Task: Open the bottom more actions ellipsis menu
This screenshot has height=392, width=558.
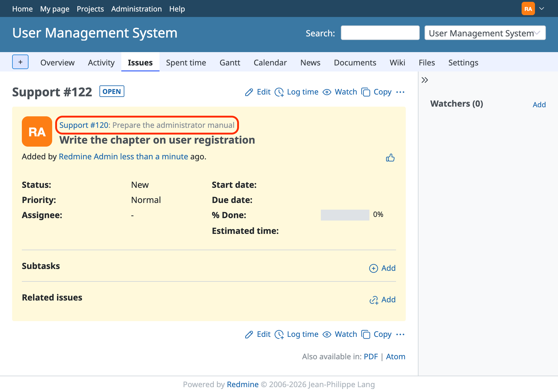Action: [x=400, y=334]
